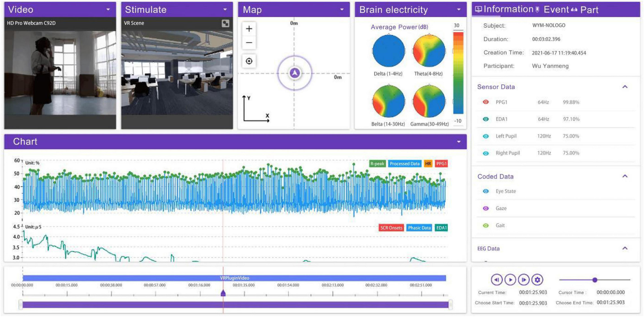Click participant name Wu Yanmeng
644x317 pixels.
[550, 66]
